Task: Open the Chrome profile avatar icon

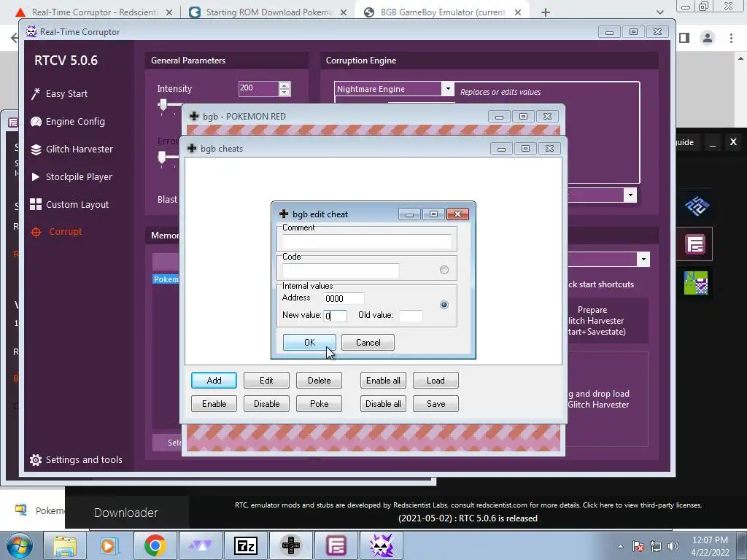Action: [708, 38]
